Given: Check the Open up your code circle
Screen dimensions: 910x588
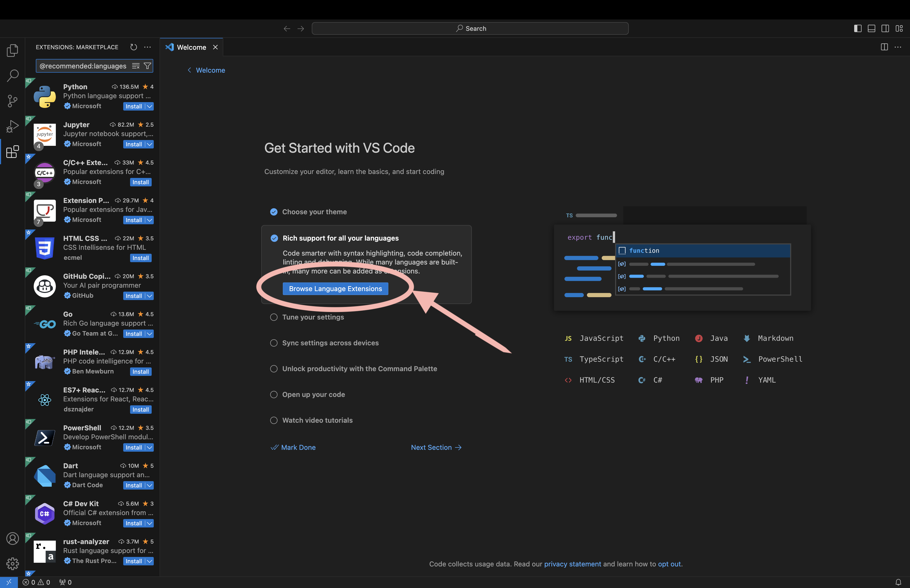Looking at the screenshot, I should pos(274,395).
